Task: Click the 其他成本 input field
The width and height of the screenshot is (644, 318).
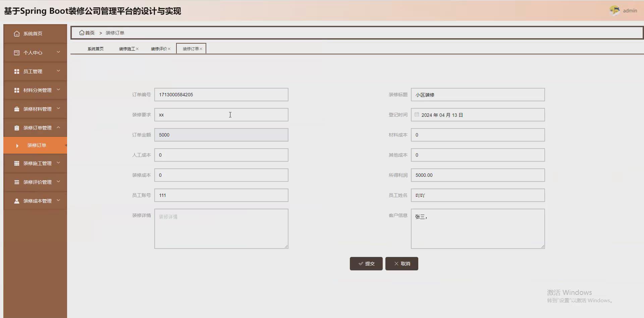Action: tap(478, 155)
